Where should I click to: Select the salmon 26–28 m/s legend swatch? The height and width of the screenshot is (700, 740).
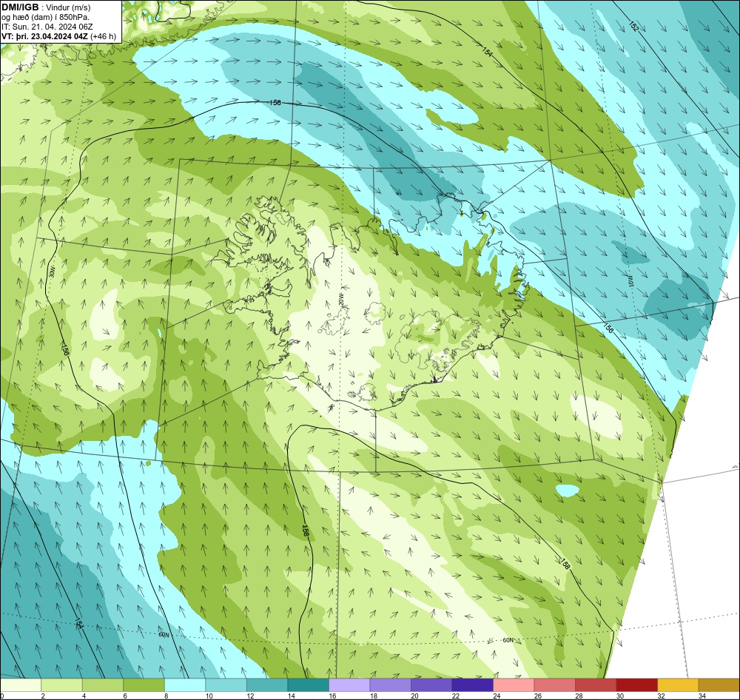click(x=554, y=684)
